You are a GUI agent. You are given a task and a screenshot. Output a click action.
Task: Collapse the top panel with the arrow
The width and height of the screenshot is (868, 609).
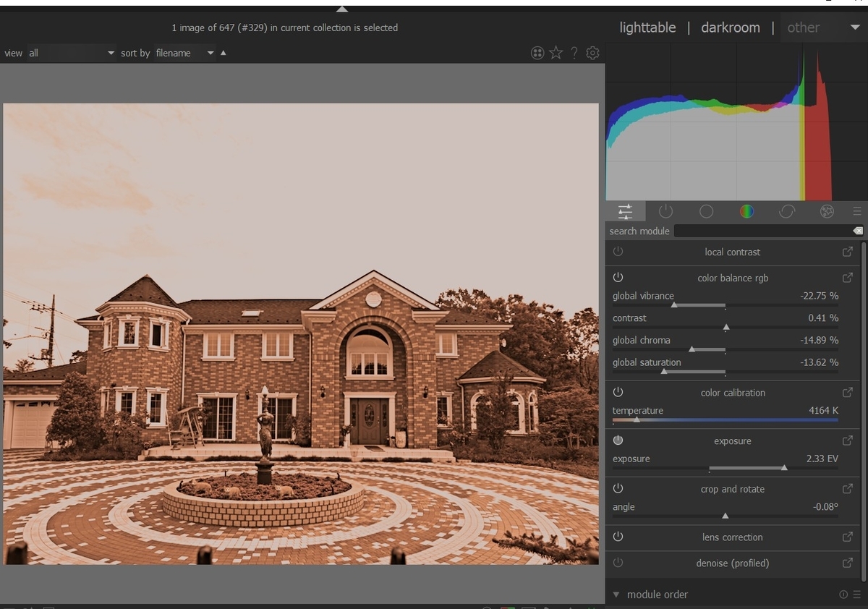342,9
